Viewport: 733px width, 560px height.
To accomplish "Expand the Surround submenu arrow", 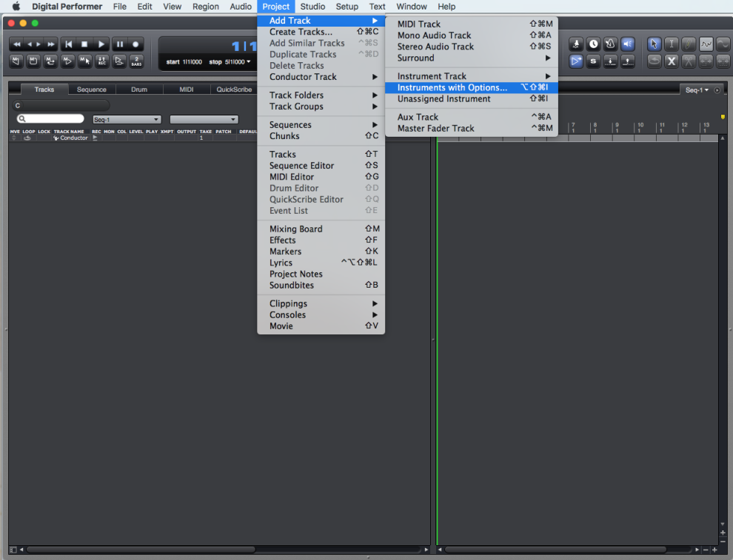I will click(547, 58).
